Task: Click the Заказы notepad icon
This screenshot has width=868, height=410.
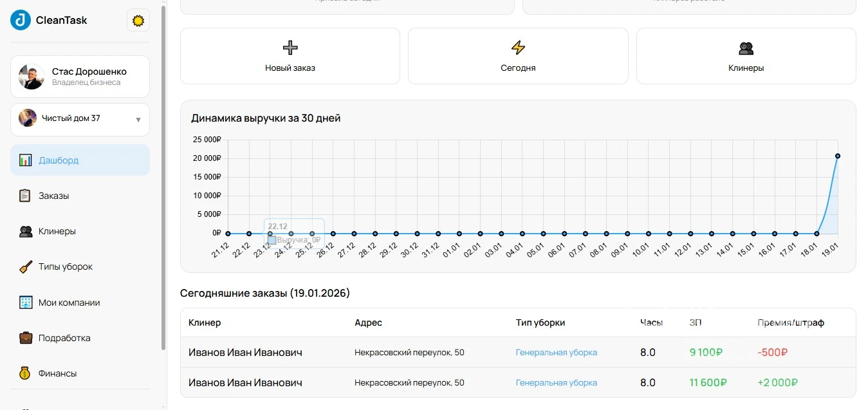Action: (x=24, y=195)
